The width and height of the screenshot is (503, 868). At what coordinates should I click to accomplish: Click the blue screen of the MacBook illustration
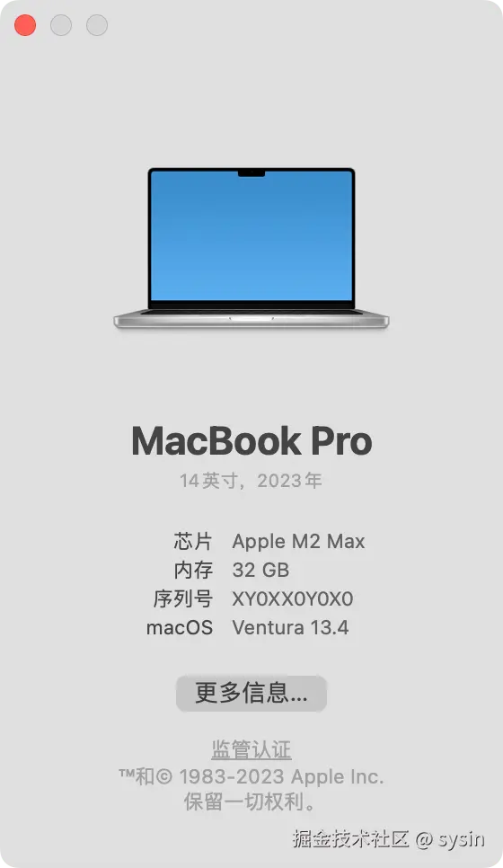[x=251, y=235]
